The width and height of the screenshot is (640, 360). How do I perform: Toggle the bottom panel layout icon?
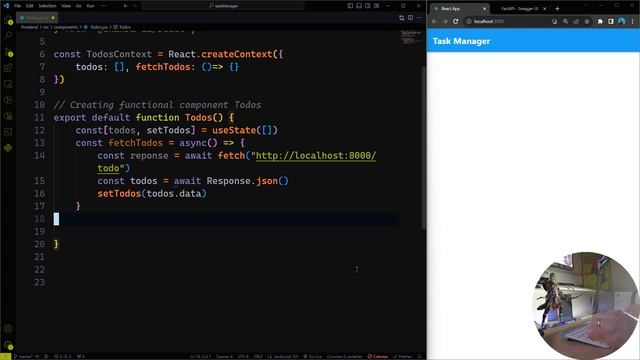click(359, 6)
